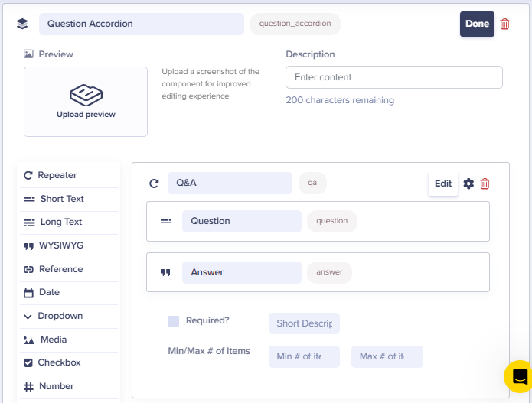Viewport: 532px width, 403px height.
Task: Click the Description Enter content field
Action: pos(394,77)
